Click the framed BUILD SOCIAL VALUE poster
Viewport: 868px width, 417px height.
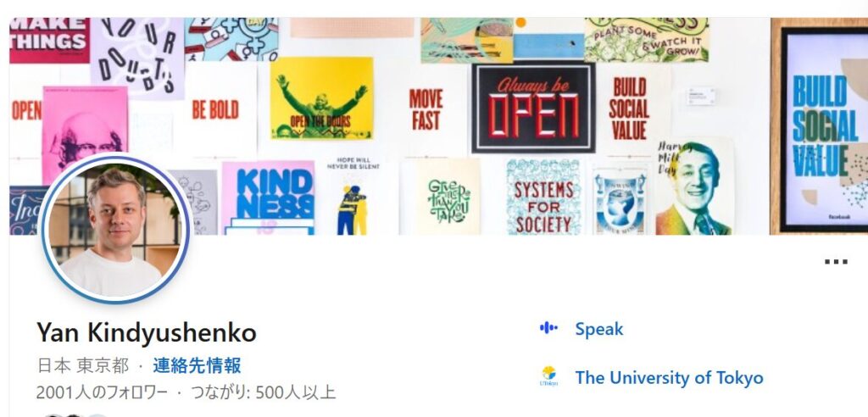[820, 126]
